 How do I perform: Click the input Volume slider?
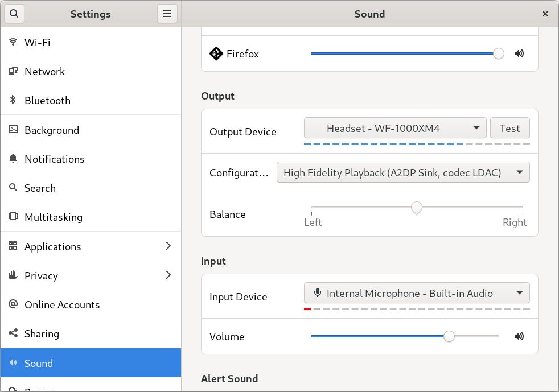pyautogui.click(x=405, y=336)
